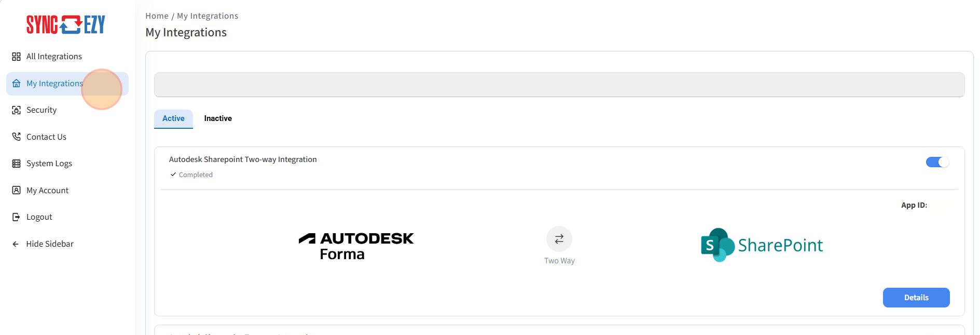Click the SharePoint logo
This screenshot has height=335, width=980.
[x=761, y=245]
